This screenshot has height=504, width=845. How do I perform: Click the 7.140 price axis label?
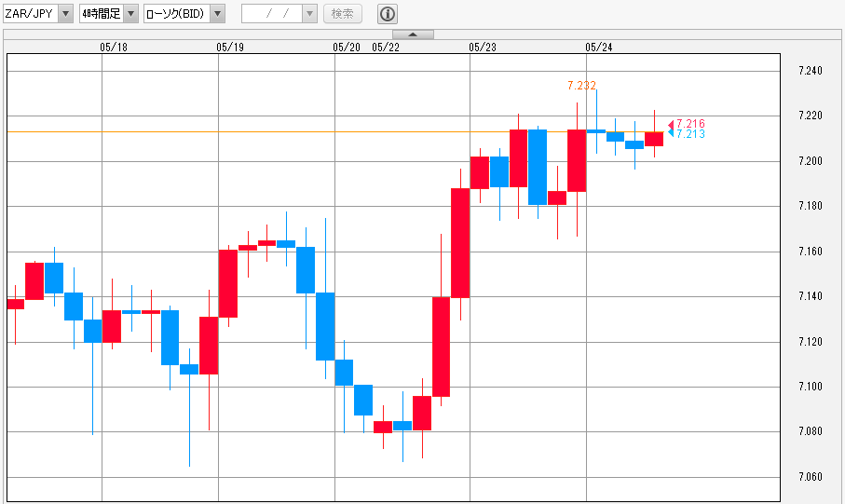pos(811,296)
